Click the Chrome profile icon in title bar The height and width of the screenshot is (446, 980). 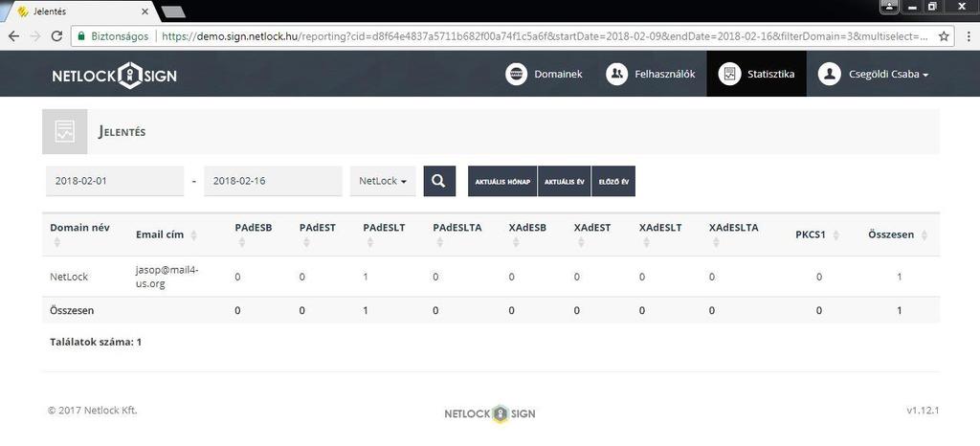point(889,7)
